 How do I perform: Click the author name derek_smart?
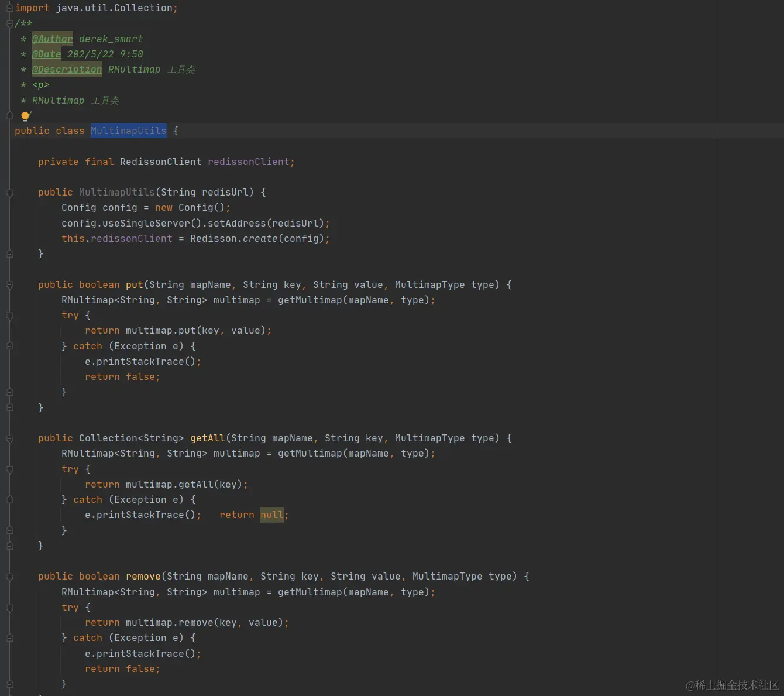(111, 39)
